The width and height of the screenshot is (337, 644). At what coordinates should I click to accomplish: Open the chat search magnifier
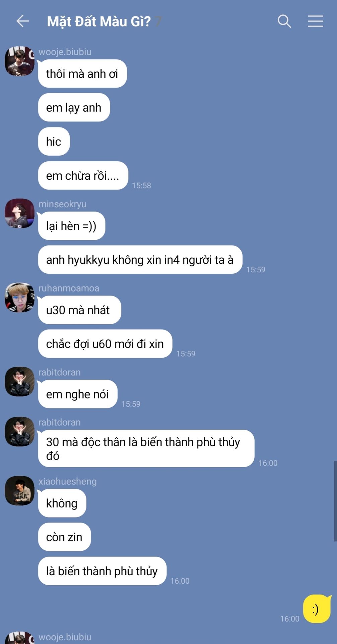(284, 21)
